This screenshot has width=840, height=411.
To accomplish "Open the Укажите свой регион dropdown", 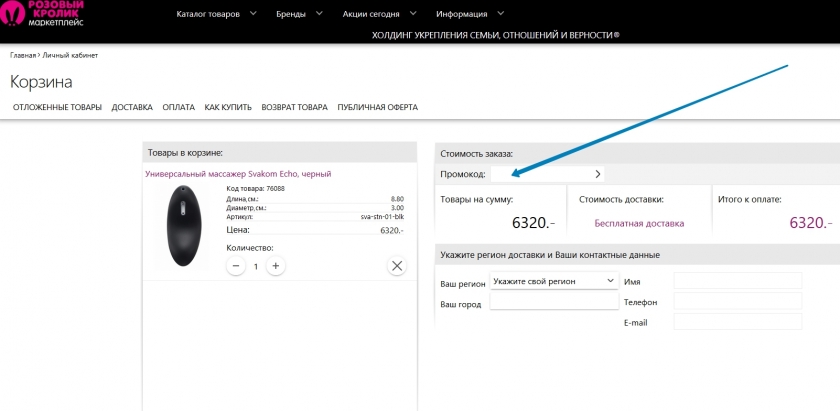I will (555, 282).
